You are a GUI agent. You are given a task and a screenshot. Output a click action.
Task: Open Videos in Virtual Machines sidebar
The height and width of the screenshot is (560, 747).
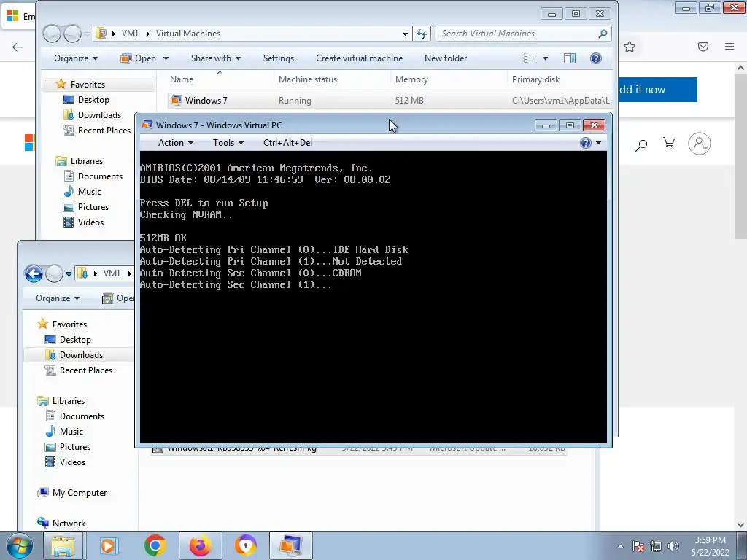[x=90, y=222]
